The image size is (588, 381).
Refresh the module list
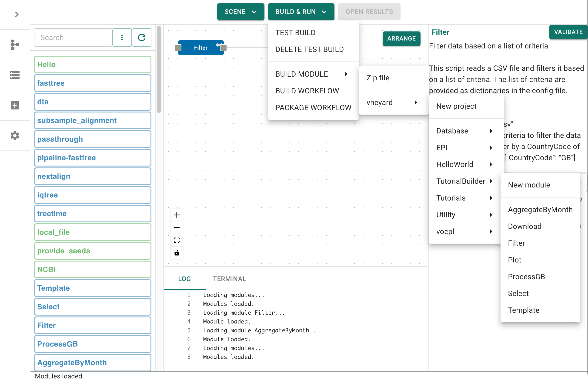[x=142, y=37]
